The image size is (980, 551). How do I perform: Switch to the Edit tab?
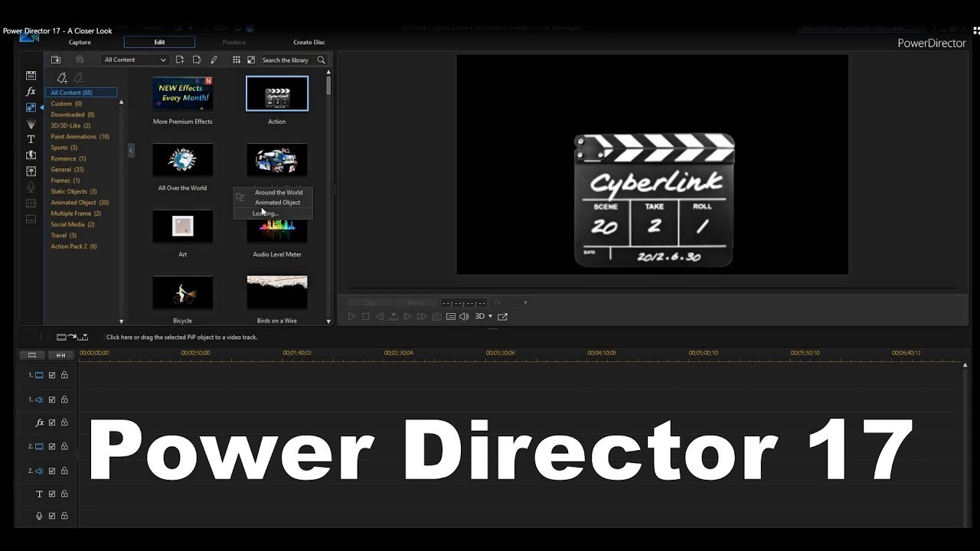159,42
